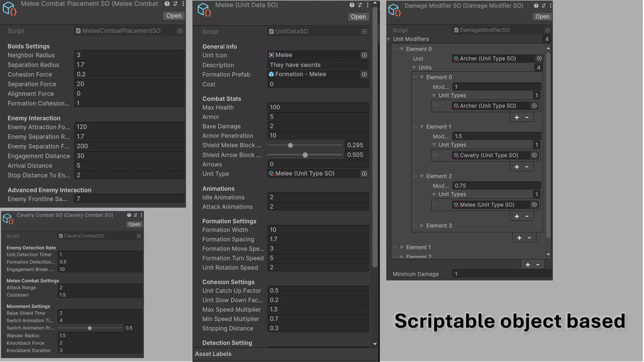Open kebab menu of Cavalry Combat SO
The width and height of the screenshot is (644, 362).
point(141,215)
